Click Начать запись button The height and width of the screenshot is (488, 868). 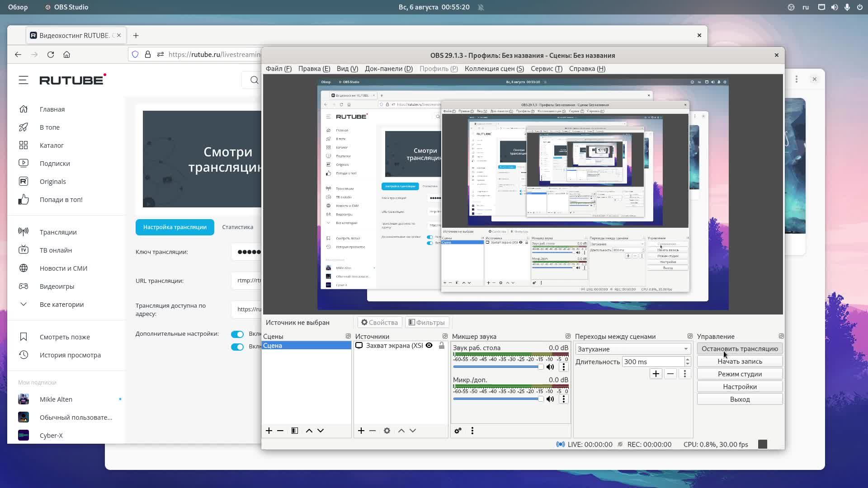(740, 361)
